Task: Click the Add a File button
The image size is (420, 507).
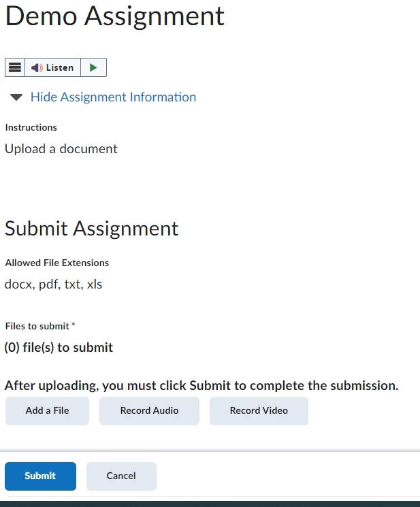Action: (47, 411)
